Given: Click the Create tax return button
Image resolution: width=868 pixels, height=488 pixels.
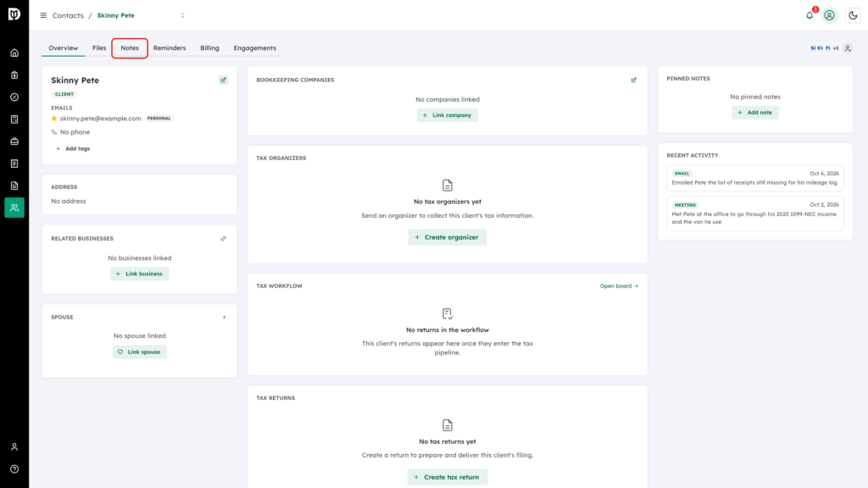Looking at the screenshot, I should coord(448,477).
